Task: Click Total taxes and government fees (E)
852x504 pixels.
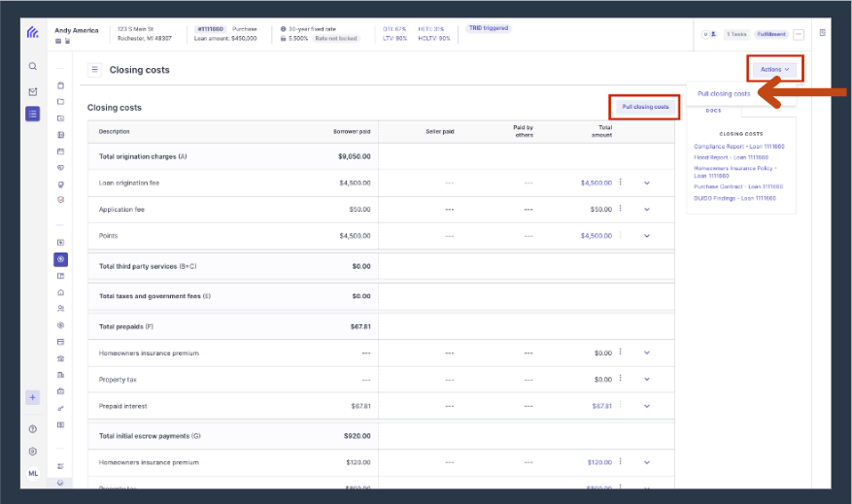Action: 381,296
